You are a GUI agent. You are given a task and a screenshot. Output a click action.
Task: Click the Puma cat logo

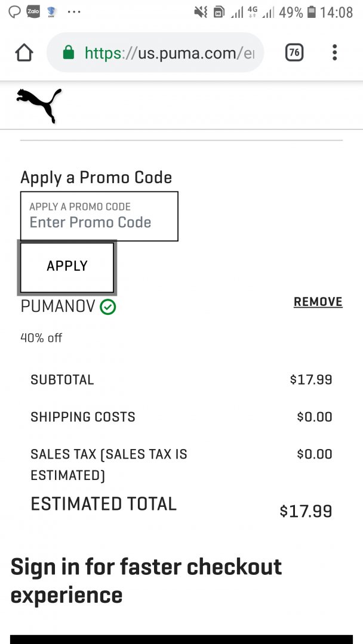point(39,104)
